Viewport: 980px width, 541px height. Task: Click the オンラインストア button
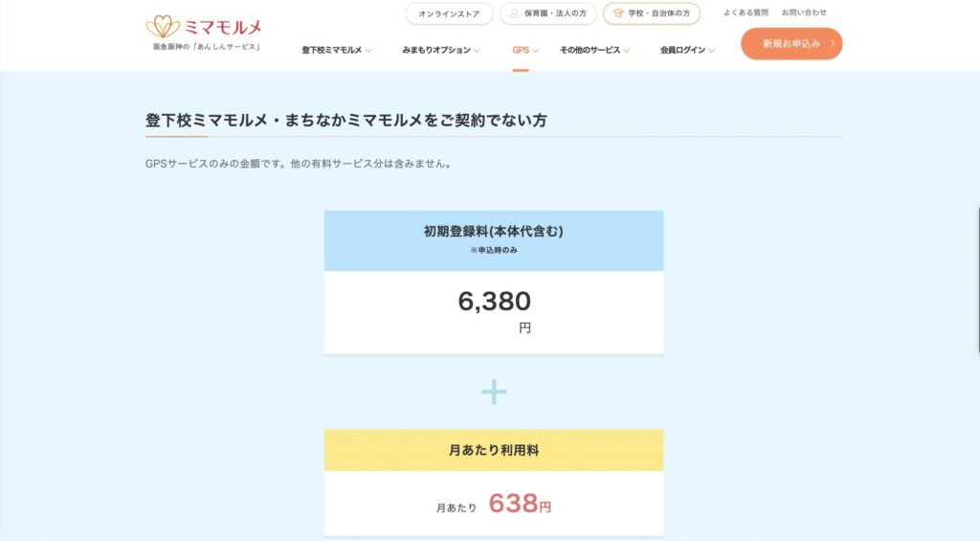pos(449,13)
